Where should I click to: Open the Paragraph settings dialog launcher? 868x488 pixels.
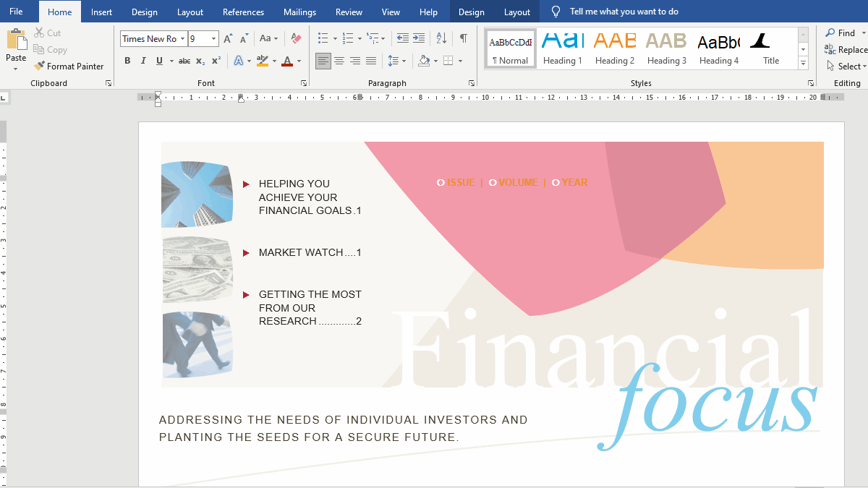pyautogui.click(x=471, y=82)
